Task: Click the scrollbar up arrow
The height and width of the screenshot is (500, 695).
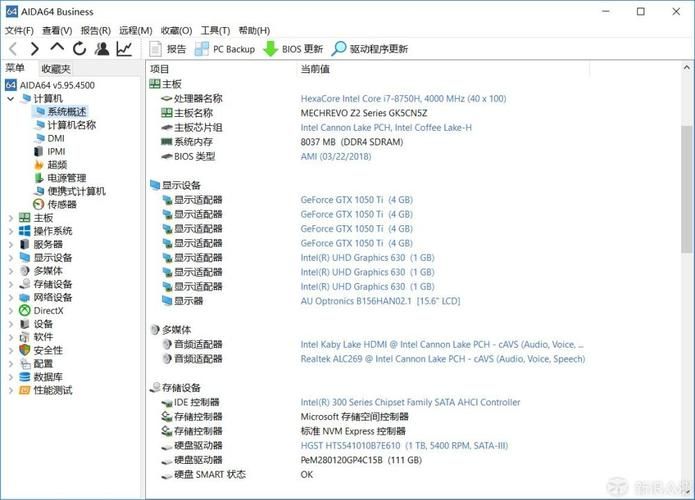Action: pos(687,68)
